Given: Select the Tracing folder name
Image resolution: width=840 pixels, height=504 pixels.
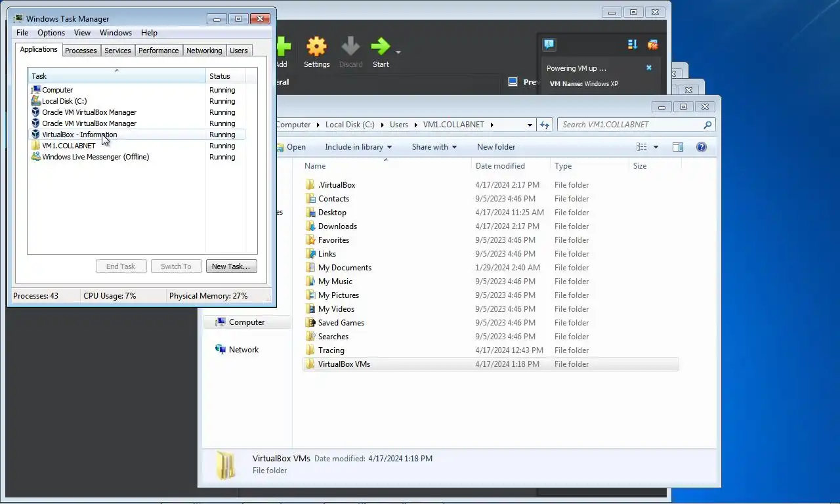Looking at the screenshot, I should (x=331, y=350).
